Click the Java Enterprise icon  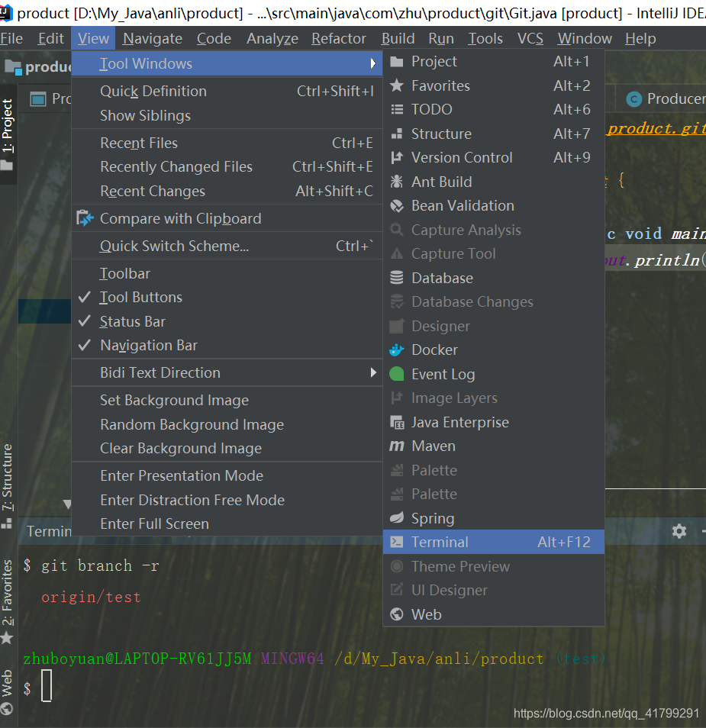(397, 422)
